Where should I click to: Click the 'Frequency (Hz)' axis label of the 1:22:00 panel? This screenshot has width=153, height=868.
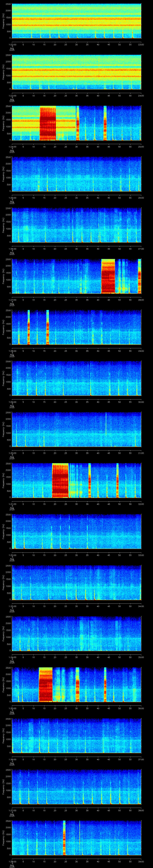(3, 21)
